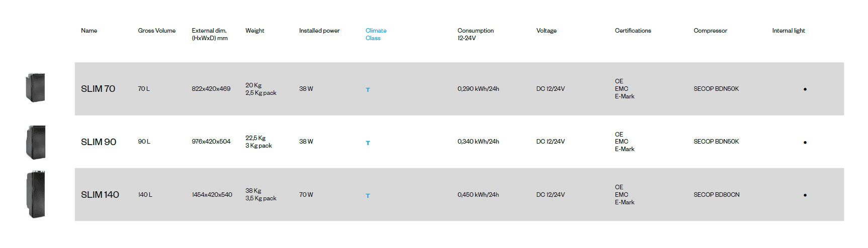Click the internal light dot for SLIM 70
Screen dimensions: 868x248
(x=805, y=89)
